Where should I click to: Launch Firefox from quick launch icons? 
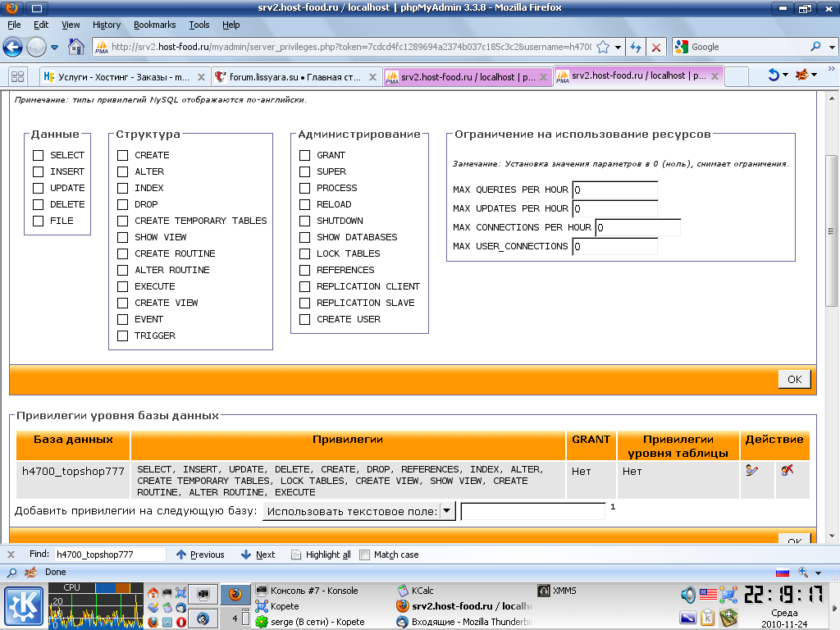click(153, 622)
